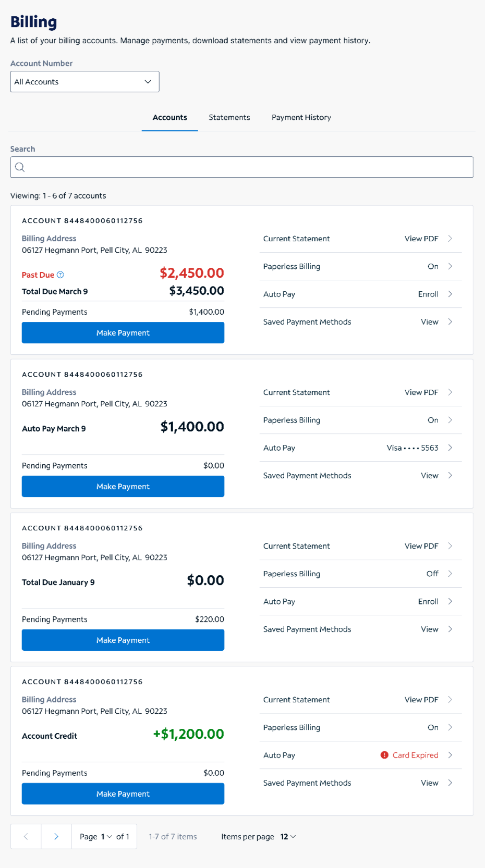Screen dimensions: 485x868
Task: Click Enroll for Auto Pay in the Past Due card
Action: [428, 294]
